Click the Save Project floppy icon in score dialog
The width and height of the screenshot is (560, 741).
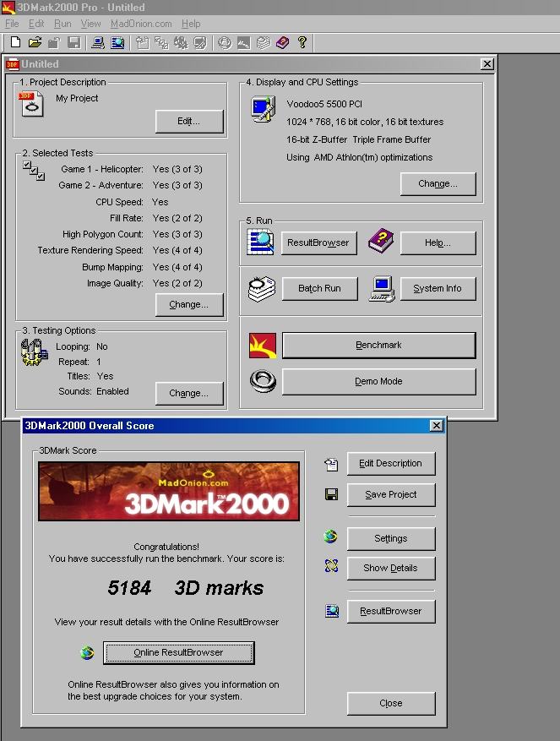tap(332, 495)
